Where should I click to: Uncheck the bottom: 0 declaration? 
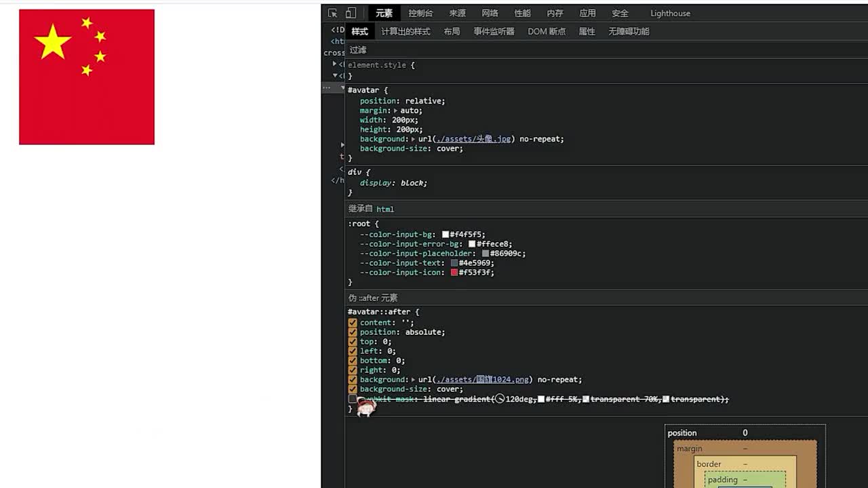click(x=353, y=361)
